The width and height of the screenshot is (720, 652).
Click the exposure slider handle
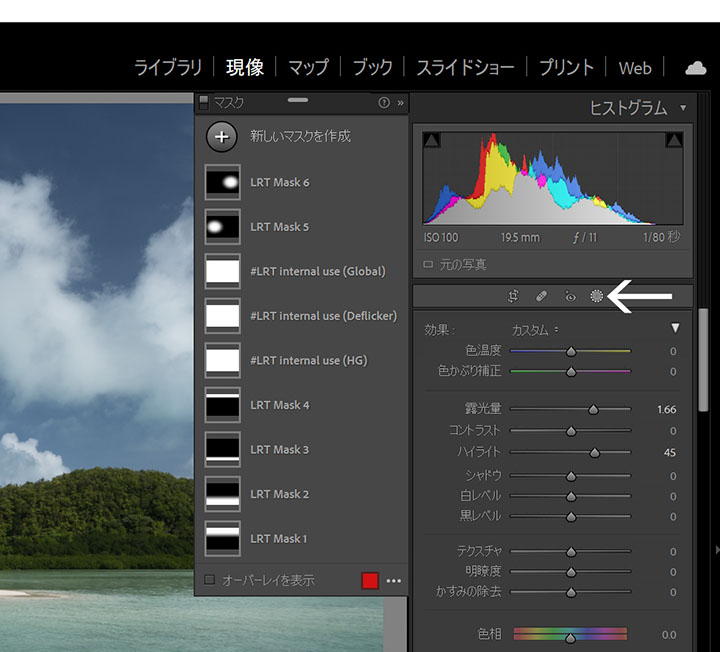[x=593, y=409]
